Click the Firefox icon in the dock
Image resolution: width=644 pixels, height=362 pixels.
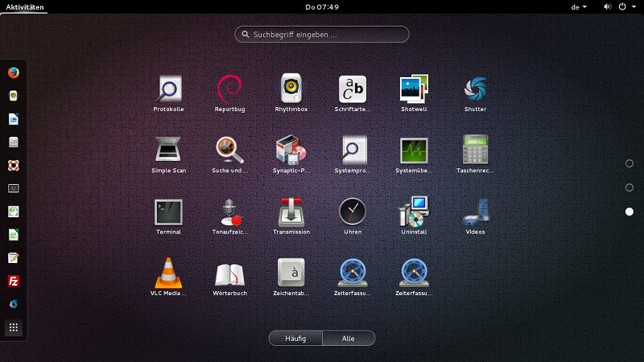point(13,72)
